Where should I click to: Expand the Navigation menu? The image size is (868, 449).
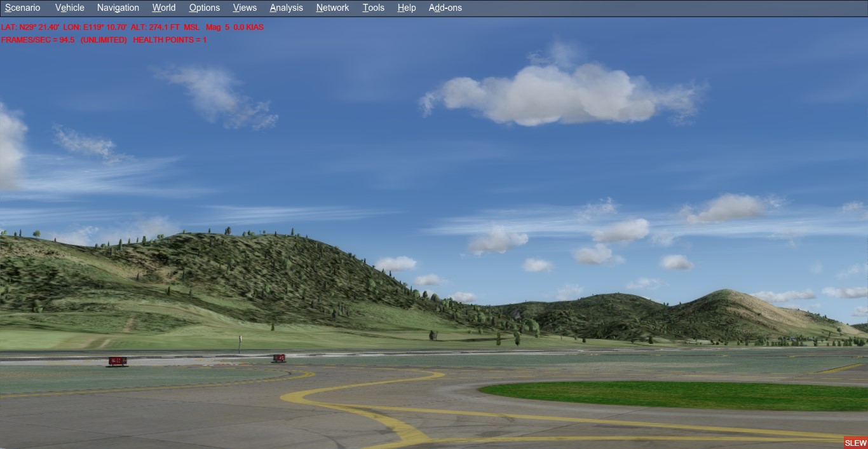click(118, 8)
